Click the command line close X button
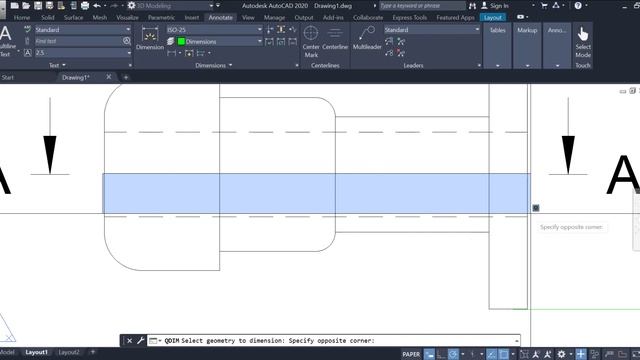This screenshot has width=640, height=360. coord(129,340)
